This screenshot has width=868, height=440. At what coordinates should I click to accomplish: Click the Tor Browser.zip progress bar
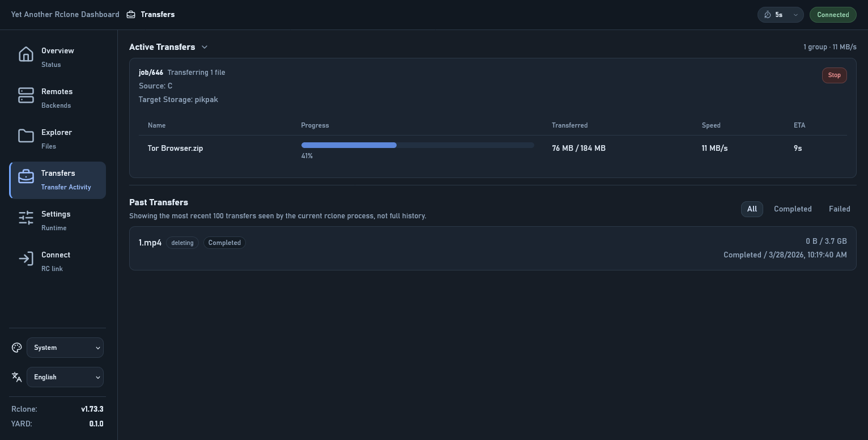[417, 146]
